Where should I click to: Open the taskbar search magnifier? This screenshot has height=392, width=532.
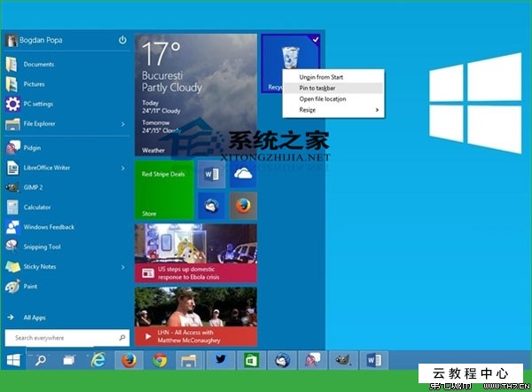click(41, 360)
